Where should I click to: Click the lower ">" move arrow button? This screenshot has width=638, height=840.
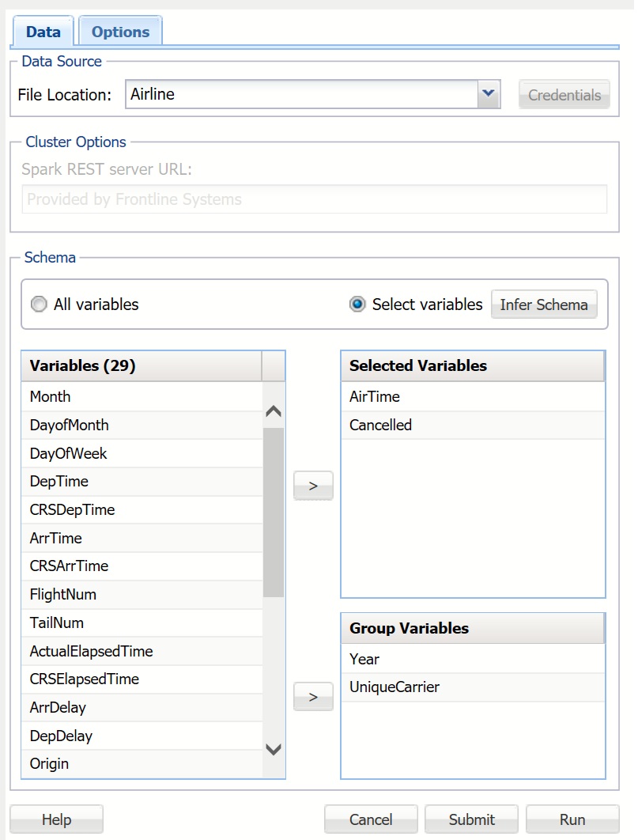[x=313, y=696]
